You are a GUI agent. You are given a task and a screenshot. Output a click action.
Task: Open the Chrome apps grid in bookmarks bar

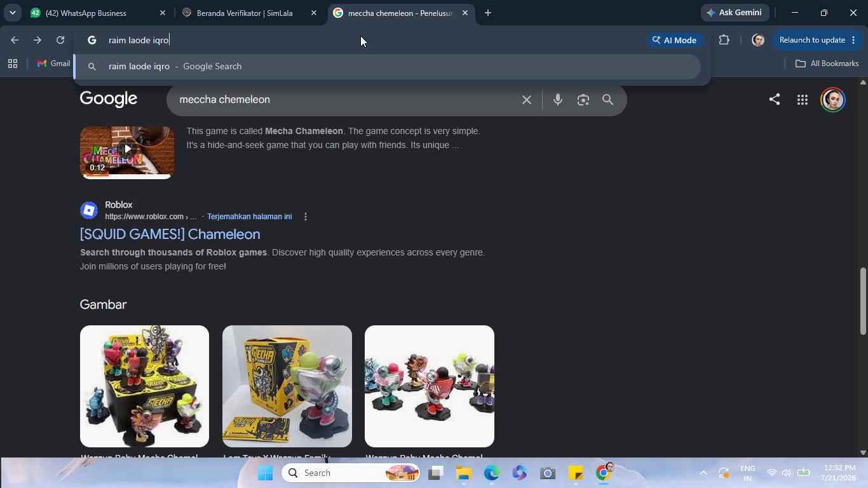[x=13, y=64]
